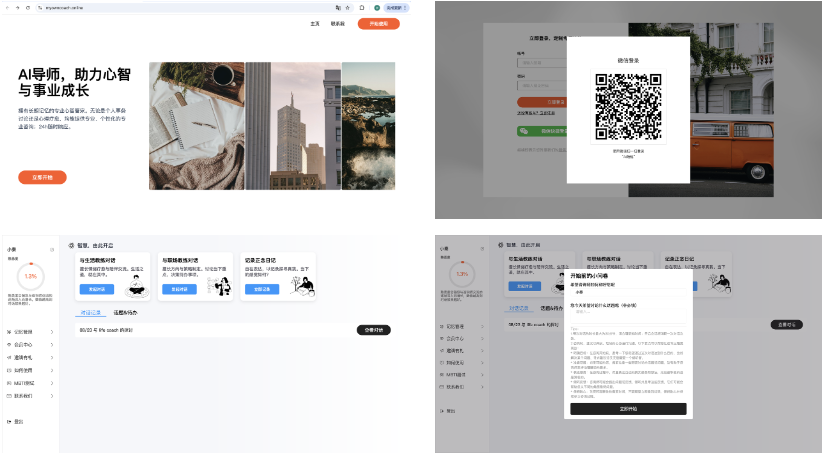Click the black 查看对话 button in the undimmed dashboard
The width and height of the screenshot is (822, 453).
pos(374,330)
